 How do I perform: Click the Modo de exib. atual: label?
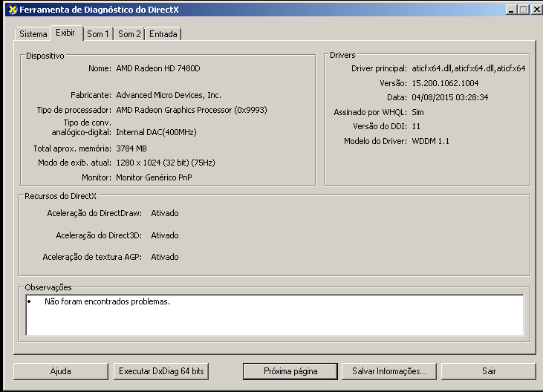(75, 163)
